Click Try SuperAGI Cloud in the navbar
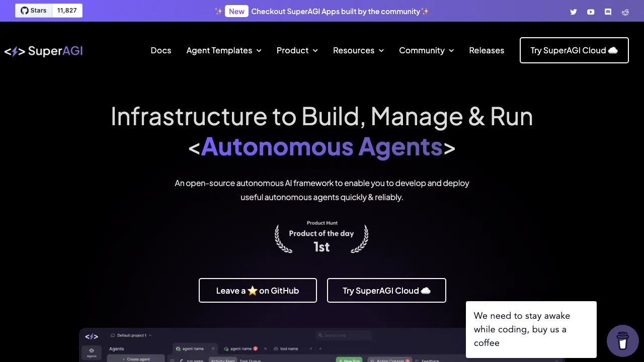 574,50
